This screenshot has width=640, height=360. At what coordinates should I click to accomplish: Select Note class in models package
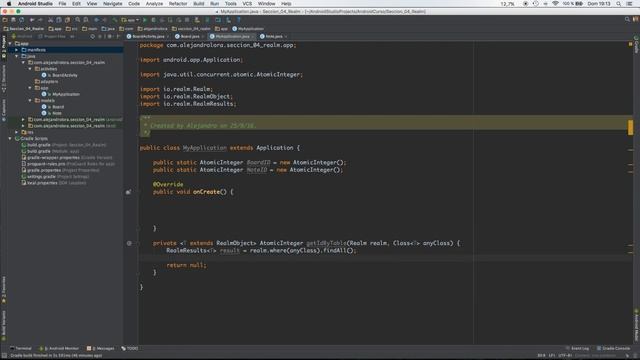[52, 113]
